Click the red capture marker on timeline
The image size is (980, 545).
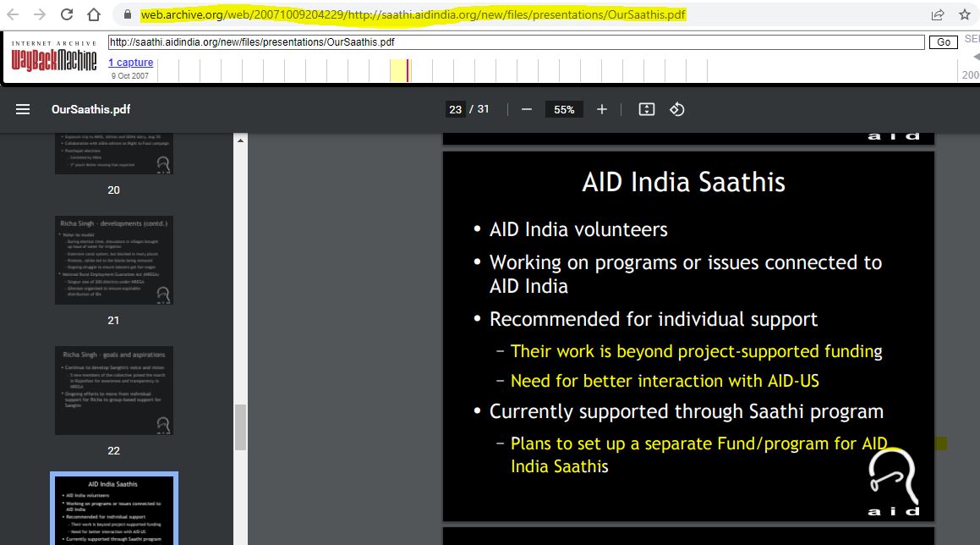click(x=408, y=70)
